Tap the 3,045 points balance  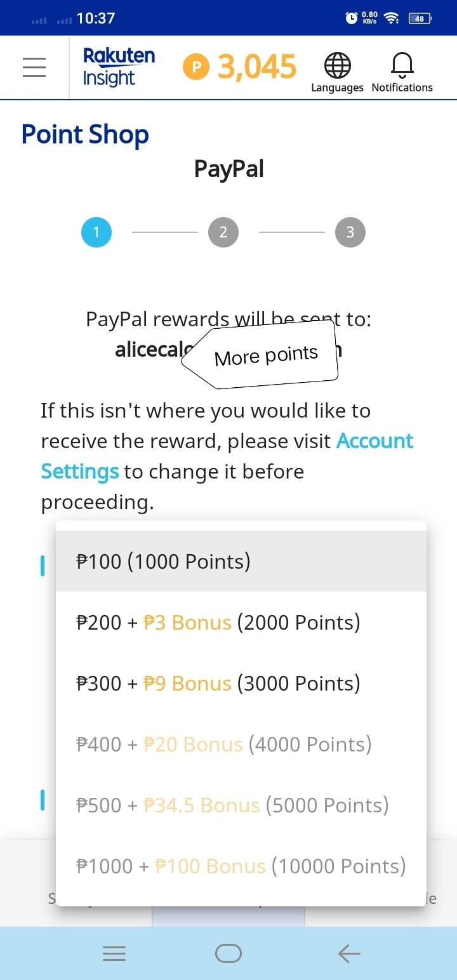[257, 67]
